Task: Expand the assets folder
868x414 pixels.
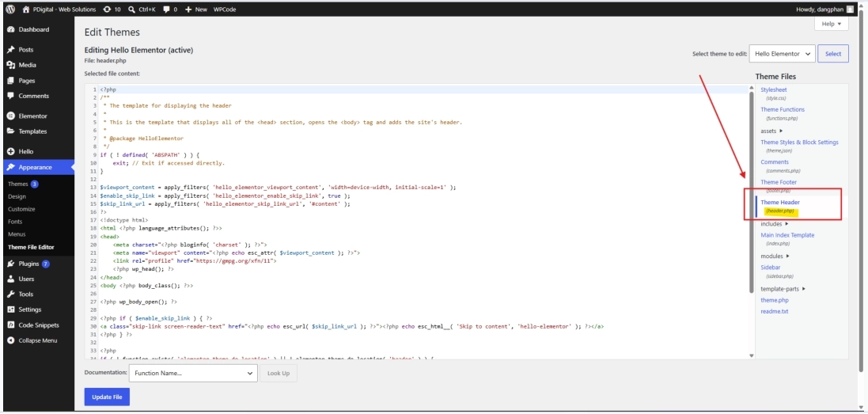Action: pos(771,131)
